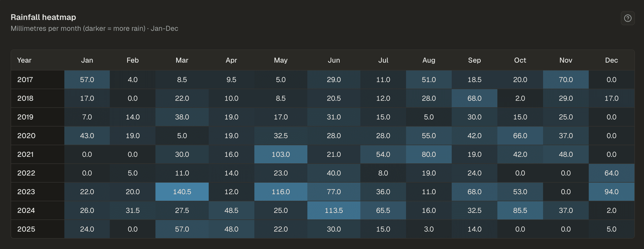Click the Year column header
This screenshot has width=644, height=249.
click(24, 60)
